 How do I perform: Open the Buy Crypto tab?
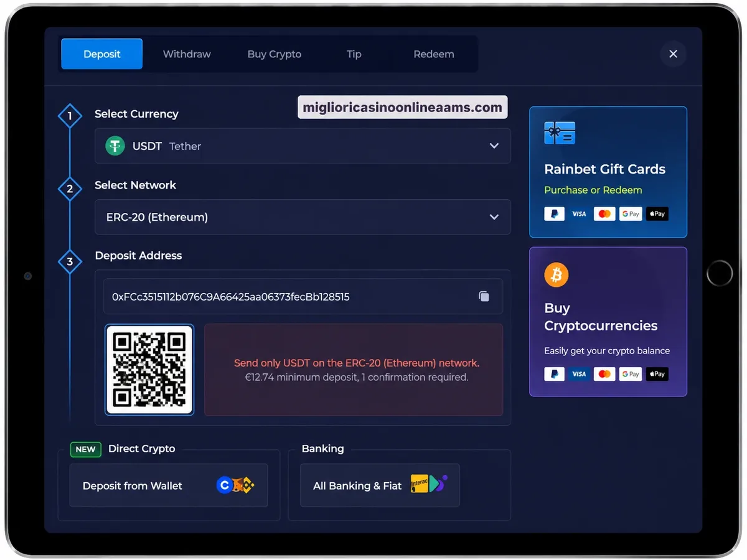pos(275,54)
